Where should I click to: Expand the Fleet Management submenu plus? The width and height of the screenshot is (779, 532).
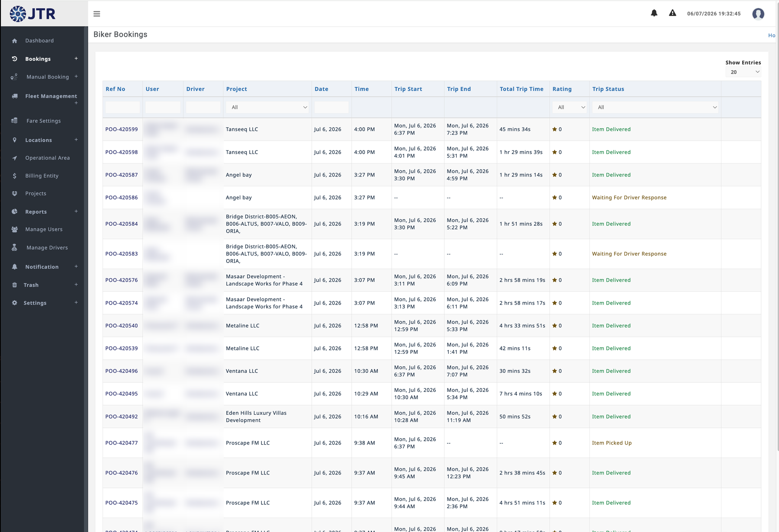pyautogui.click(x=76, y=103)
